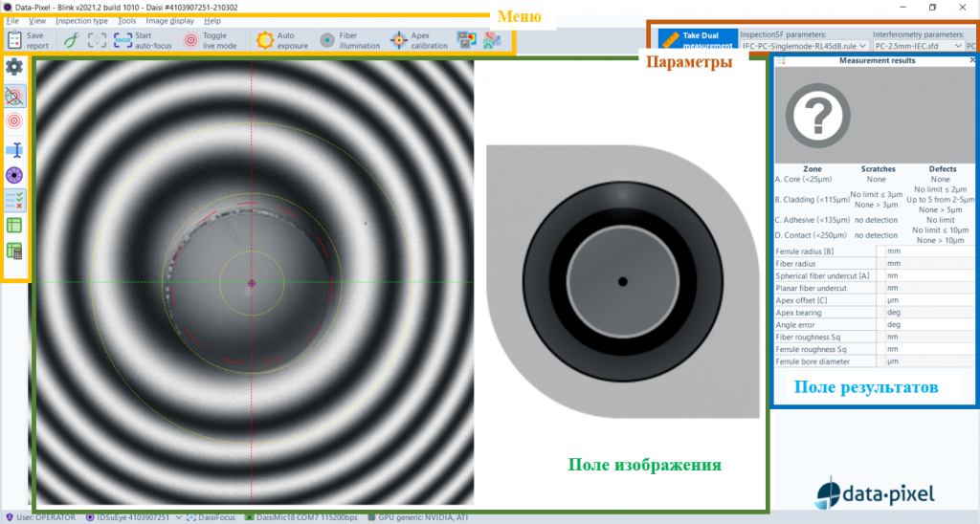Image resolution: width=980 pixels, height=524 pixels.
Task: Toggle the pass/fail checklist sidebar button
Action: click(14, 200)
